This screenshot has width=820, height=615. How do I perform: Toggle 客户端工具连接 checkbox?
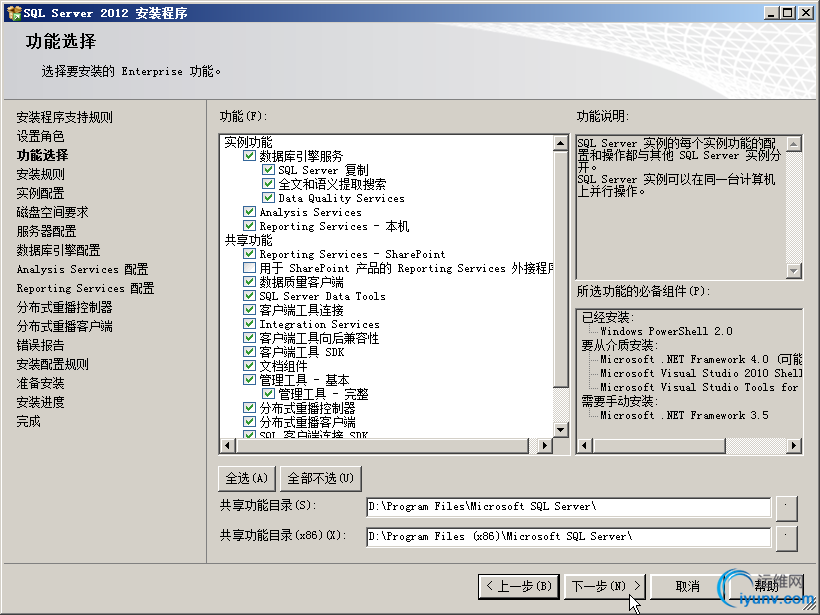249,310
